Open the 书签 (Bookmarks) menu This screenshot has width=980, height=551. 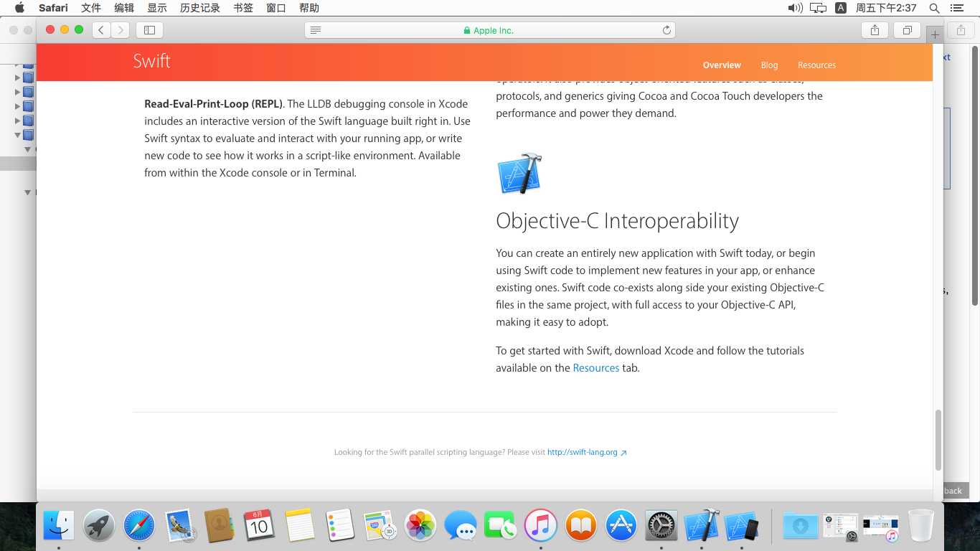pos(243,8)
